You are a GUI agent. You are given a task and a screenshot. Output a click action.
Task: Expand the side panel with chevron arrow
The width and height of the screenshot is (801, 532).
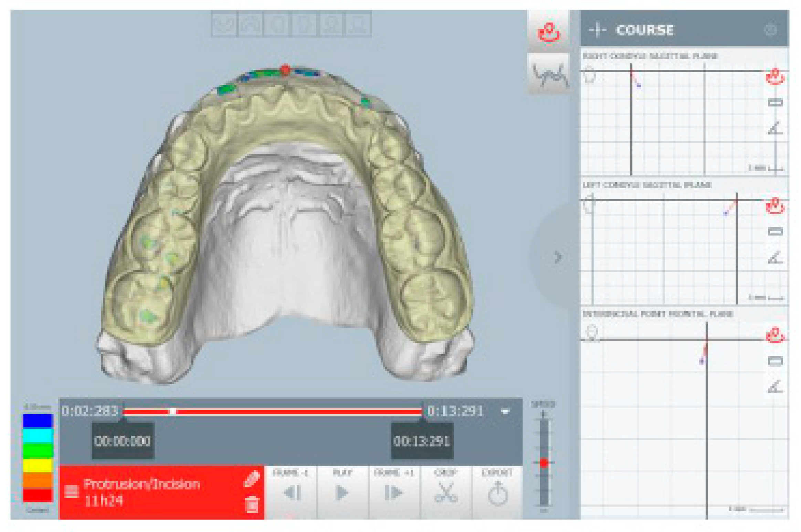point(558,257)
